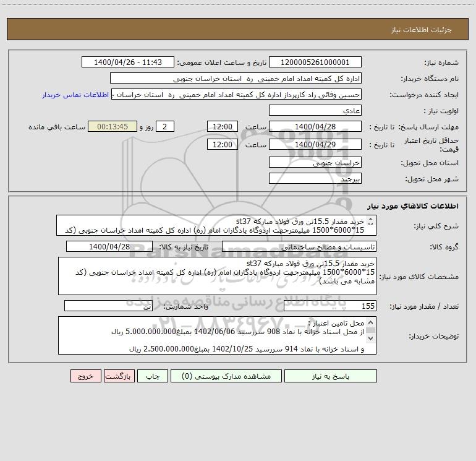Open 'اطلاعات تماس خریدار' link

click(75, 95)
